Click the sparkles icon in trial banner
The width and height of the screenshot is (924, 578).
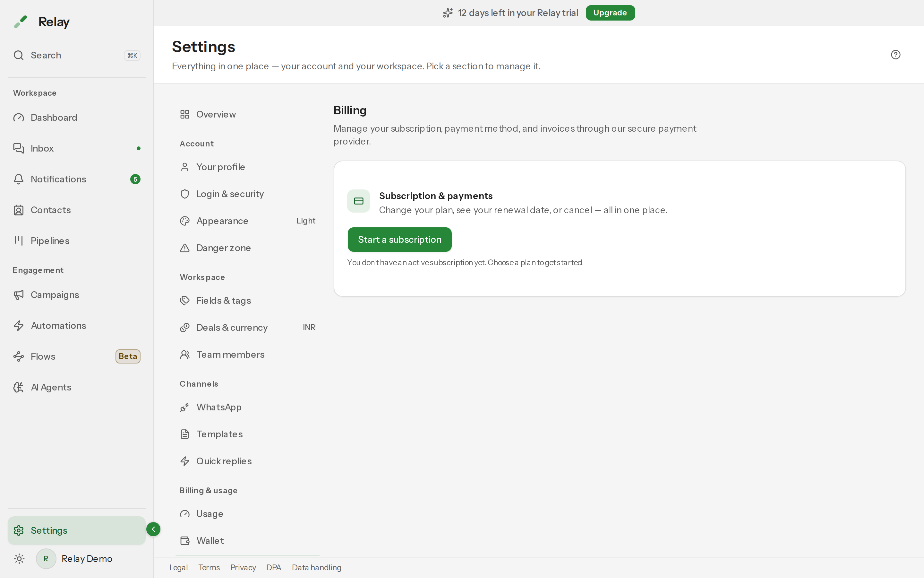(x=448, y=13)
